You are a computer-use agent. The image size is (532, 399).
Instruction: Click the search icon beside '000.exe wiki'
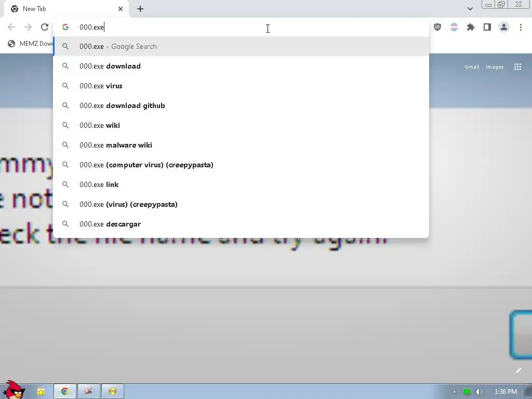[65, 125]
